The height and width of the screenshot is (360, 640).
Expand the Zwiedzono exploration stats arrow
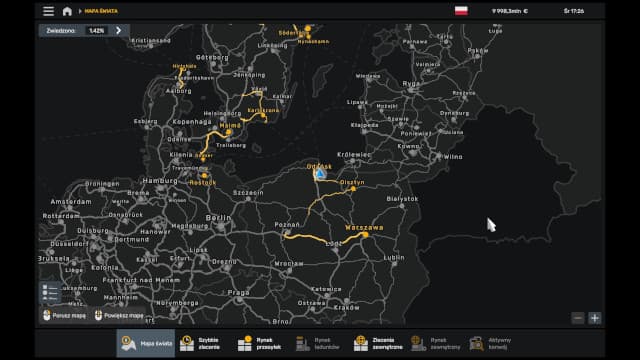[x=118, y=31]
